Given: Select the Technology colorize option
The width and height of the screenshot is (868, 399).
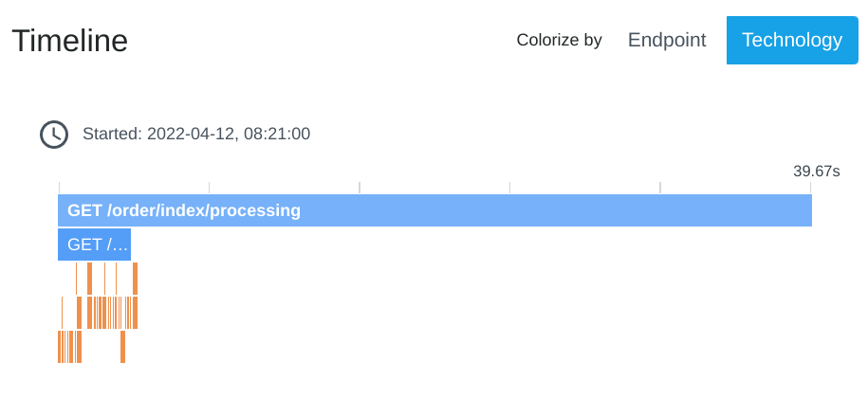Looking at the screenshot, I should click(791, 40).
